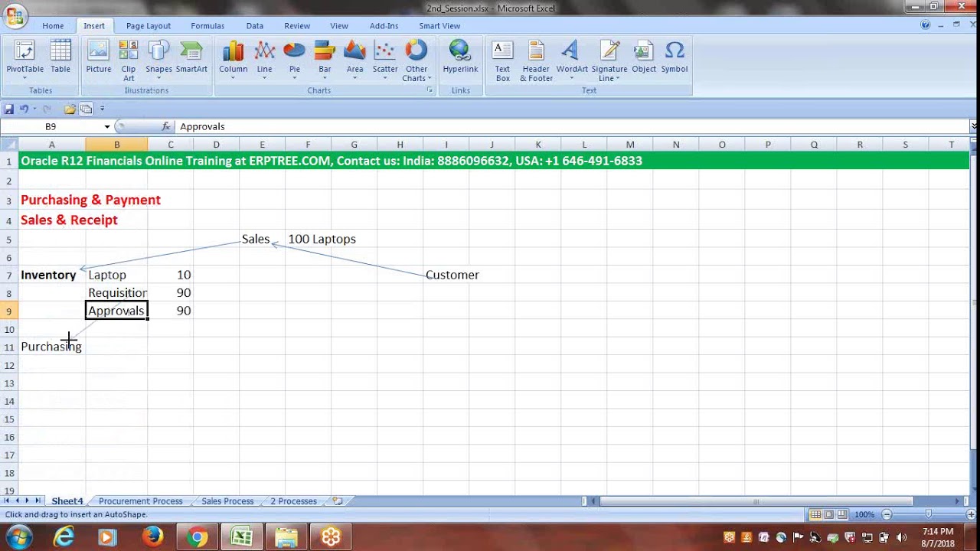Open the Review tab
The image size is (980, 551).
(297, 26)
